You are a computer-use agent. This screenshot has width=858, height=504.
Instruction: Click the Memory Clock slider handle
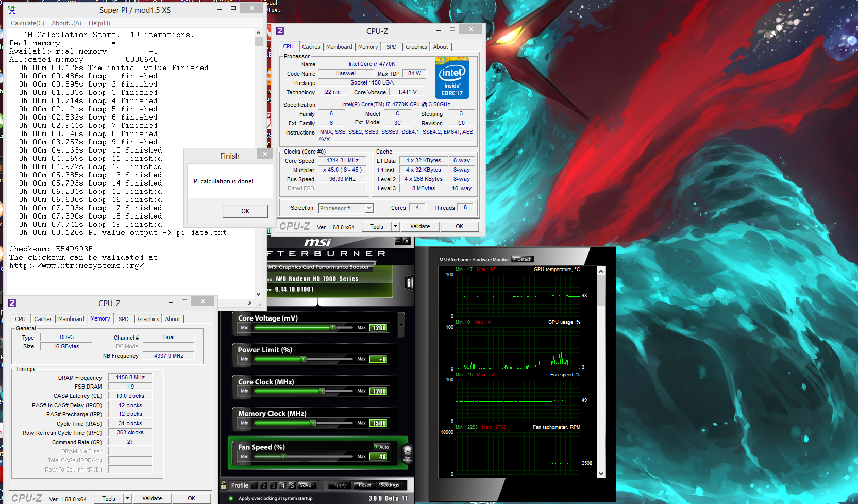[x=313, y=423]
